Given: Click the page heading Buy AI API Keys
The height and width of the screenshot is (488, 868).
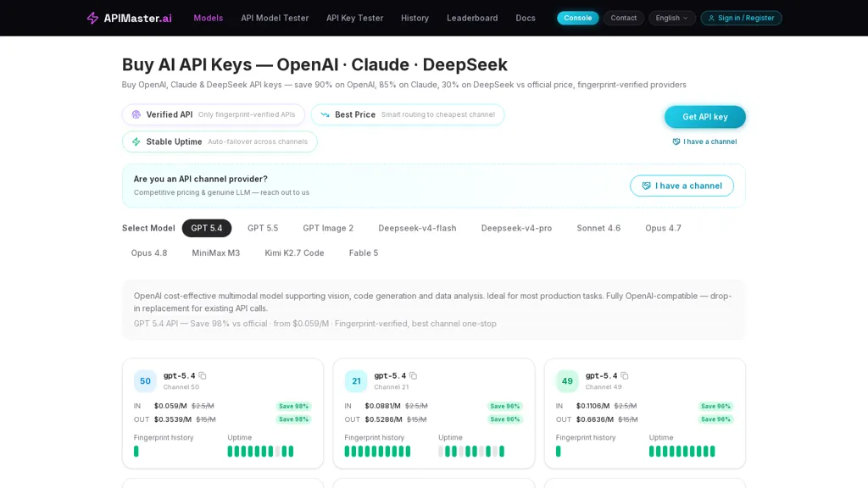Looking at the screenshot, I should coord(314,64).
